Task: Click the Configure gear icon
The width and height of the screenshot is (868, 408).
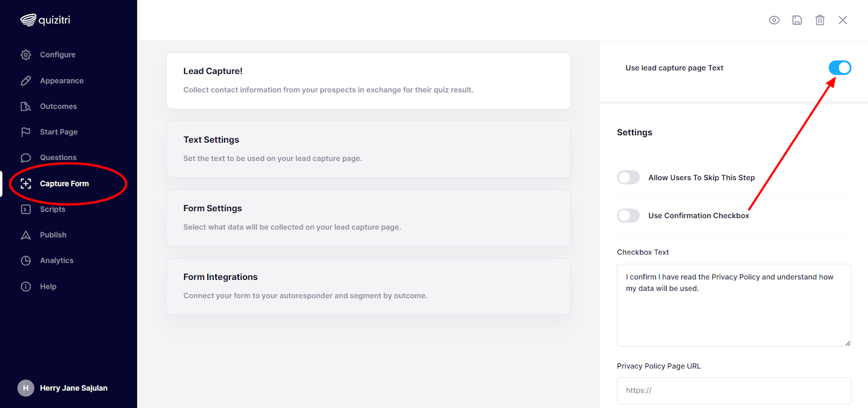Action: coord(25,55)
